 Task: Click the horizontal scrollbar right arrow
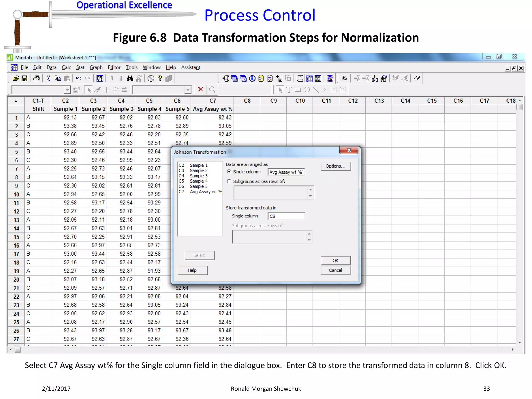pos(513,350)
